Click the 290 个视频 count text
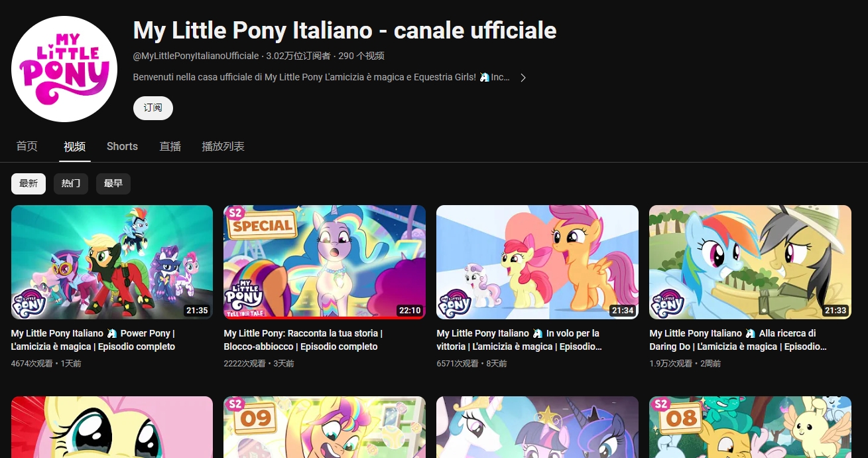Image resolution: width=868 pixels, height=458 pixels. pyautogui.click(x=361, y=56)
